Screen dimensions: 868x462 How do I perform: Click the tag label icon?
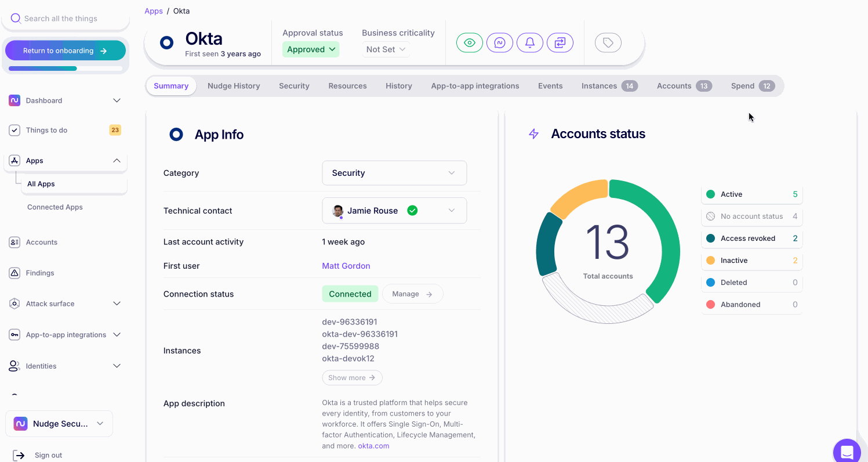(x=608, y=43)
